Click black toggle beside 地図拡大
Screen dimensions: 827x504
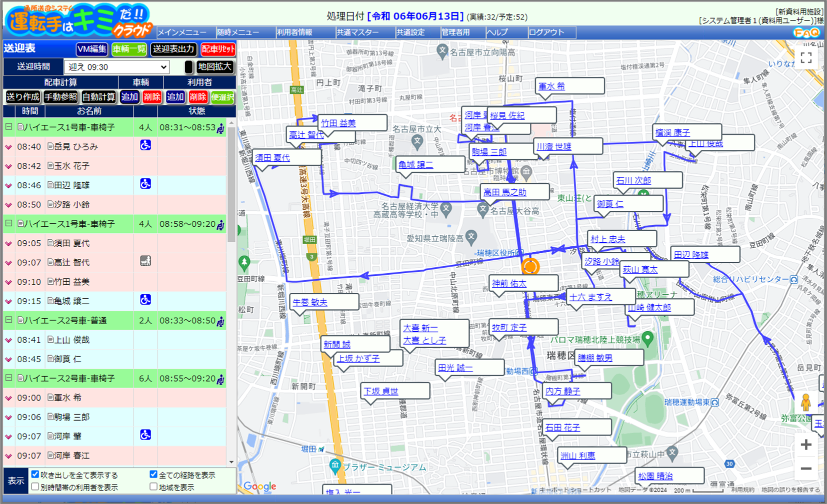tap(188, 67)
